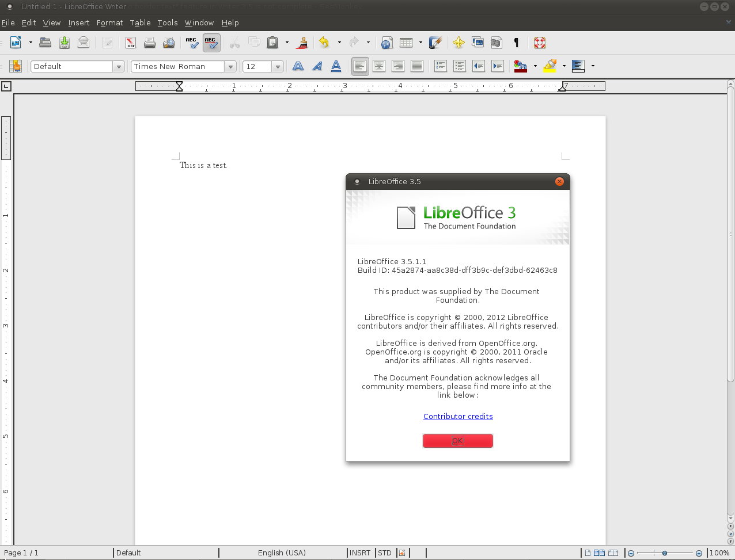Open the Tools menu

click(x=168, y=22)
